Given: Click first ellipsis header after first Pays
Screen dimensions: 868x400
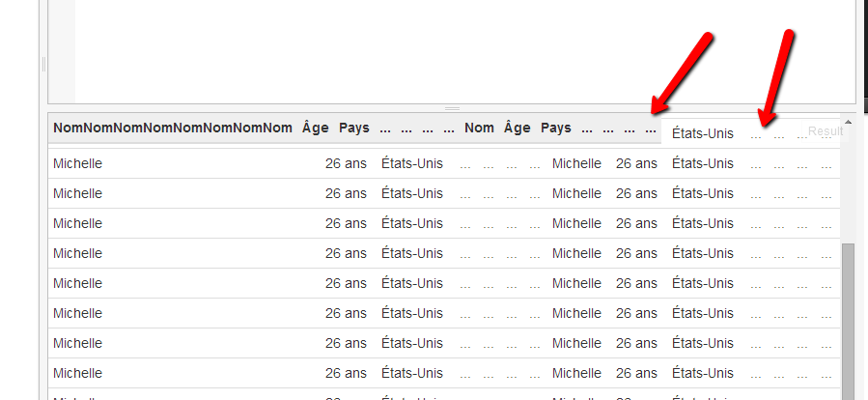Looking at the screenshot, I should (x=385, y=129).
